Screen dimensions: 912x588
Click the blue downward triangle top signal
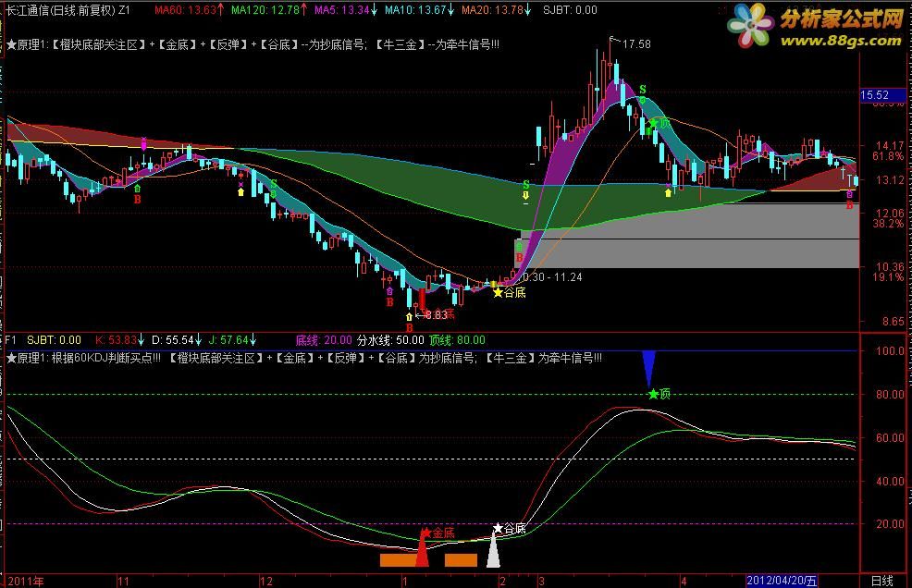coord(649,369)
